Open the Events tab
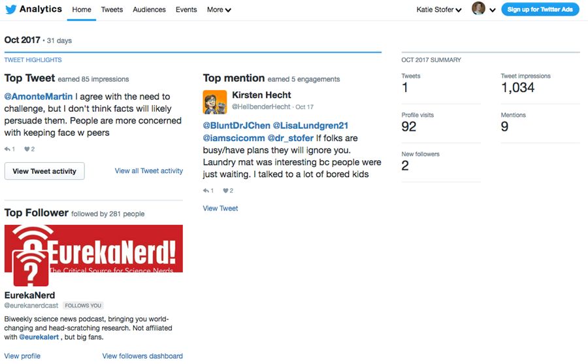The height and width of the screenshot is (364, 588). pyautogui.click(x=186, y=10)
